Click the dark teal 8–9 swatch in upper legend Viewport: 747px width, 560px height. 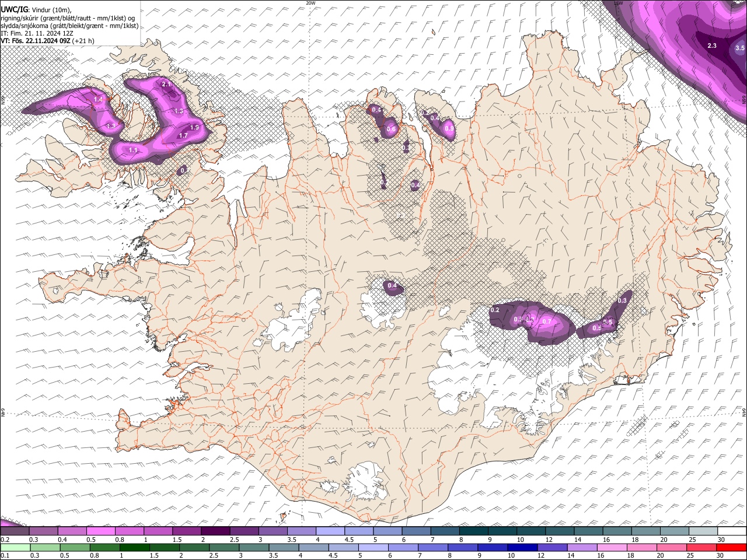(x=473, y=531)
